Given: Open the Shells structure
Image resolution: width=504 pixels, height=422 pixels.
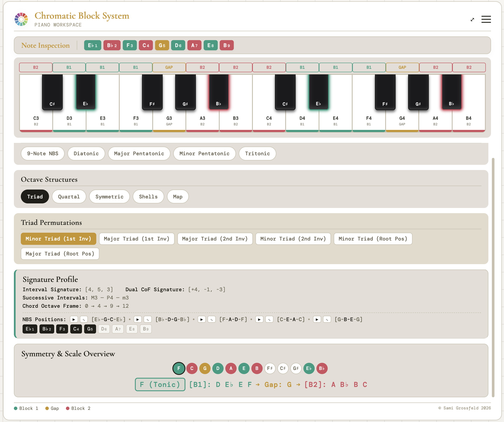Looking at the screenshot, I should [x=148, y=197].
